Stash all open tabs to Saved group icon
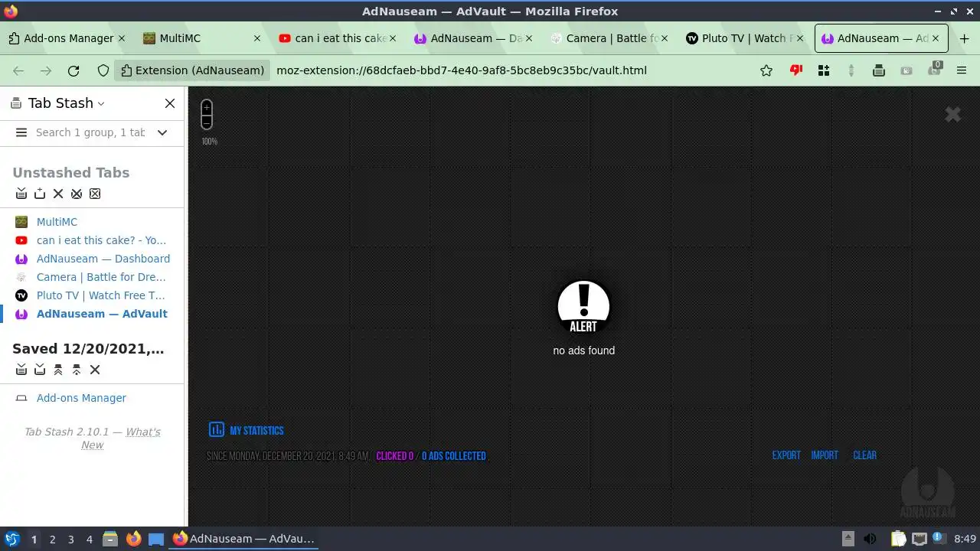This screenshot has height=551, width=980. click(21, 370)
